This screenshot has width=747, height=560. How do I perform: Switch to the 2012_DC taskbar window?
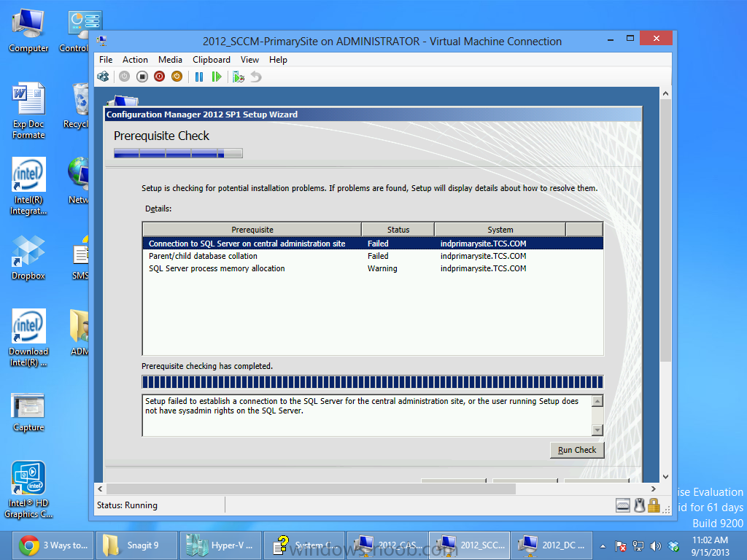point(551,545)
